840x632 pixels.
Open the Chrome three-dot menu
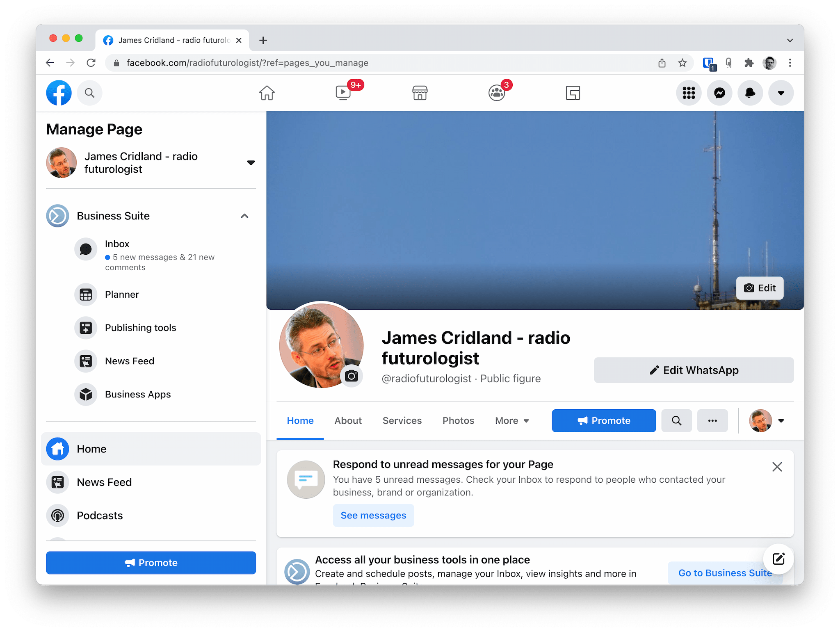790,63
